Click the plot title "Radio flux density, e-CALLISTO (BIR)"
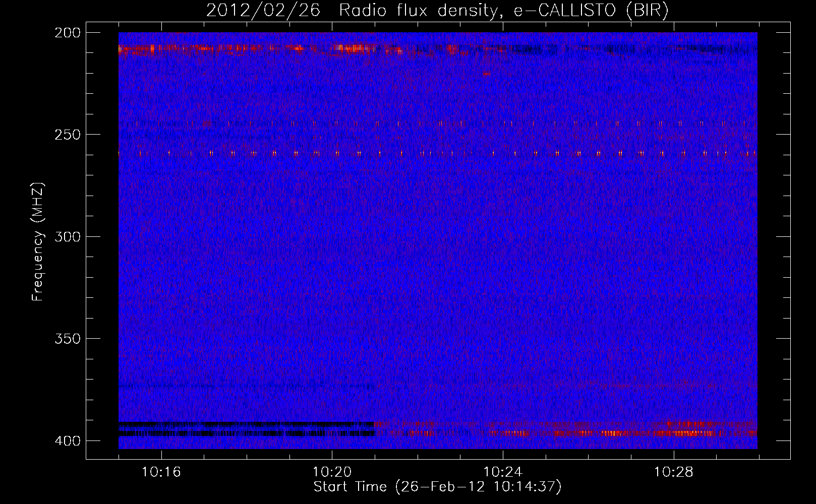The width and height of the screenshot is (816, 504). coord(503,11)
